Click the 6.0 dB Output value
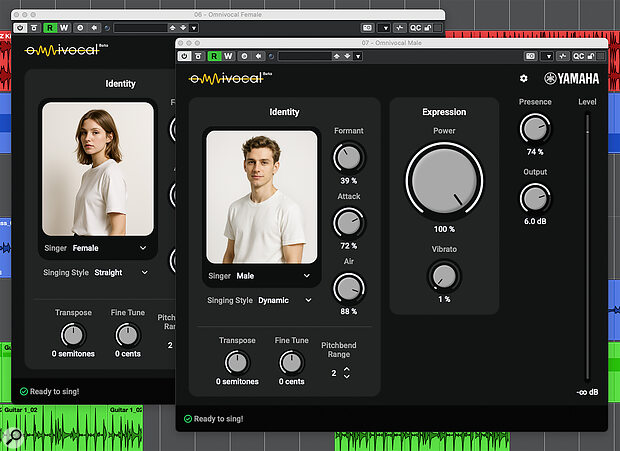Viewport: 620px width, 451px height. coord(535,221)
